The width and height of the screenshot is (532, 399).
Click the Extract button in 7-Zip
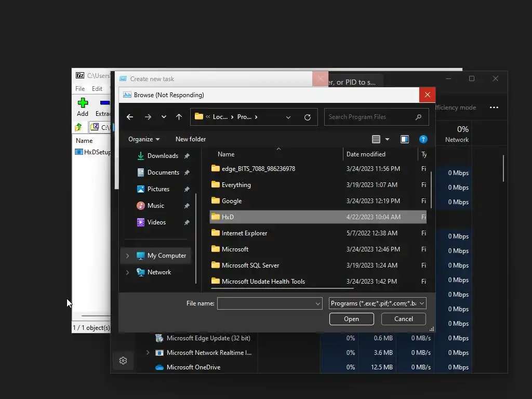tap(103, 107)
